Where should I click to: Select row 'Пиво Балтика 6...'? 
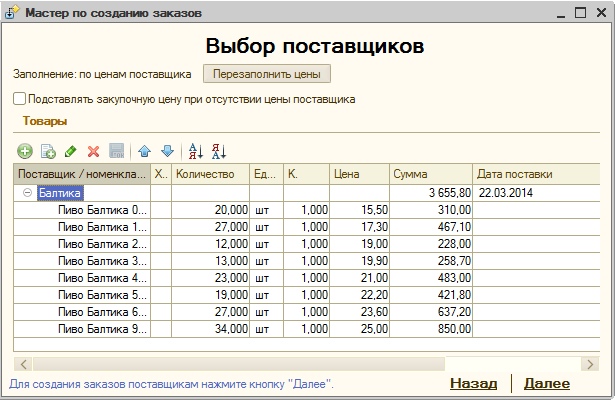tap(307, 312)
